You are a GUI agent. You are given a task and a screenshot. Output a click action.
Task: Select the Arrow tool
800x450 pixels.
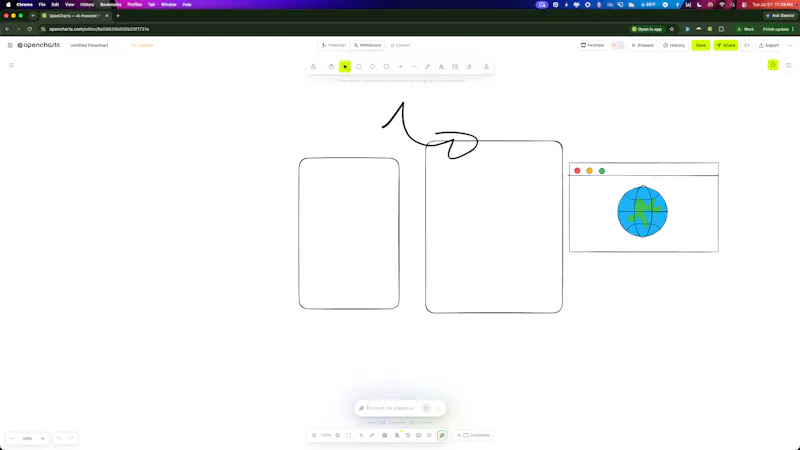point(400,67)
